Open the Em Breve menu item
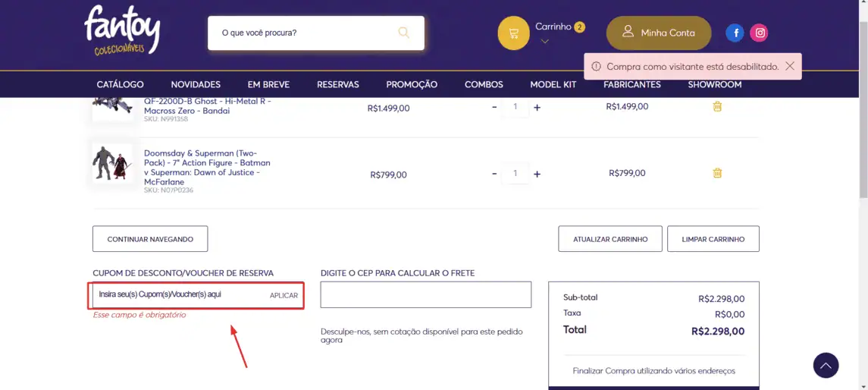Image resolution: width=868 pixels, height=390 pixels. [268, 85]
